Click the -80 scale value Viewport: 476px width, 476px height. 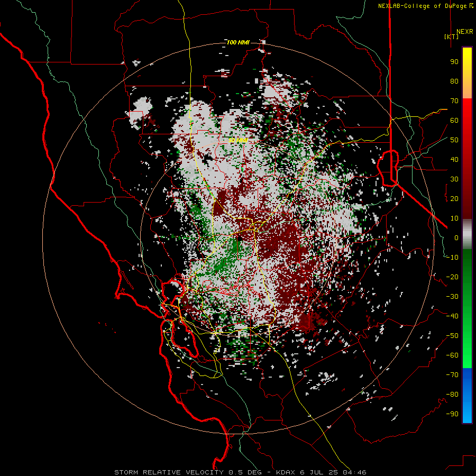pyautogui.click(x=452, y=395)
